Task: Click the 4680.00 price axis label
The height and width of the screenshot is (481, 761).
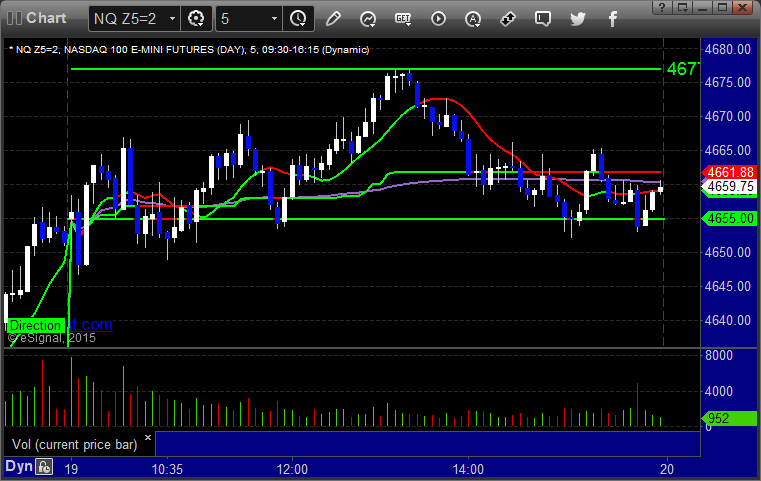Action: pyautogui.click(x=728, y=49)
